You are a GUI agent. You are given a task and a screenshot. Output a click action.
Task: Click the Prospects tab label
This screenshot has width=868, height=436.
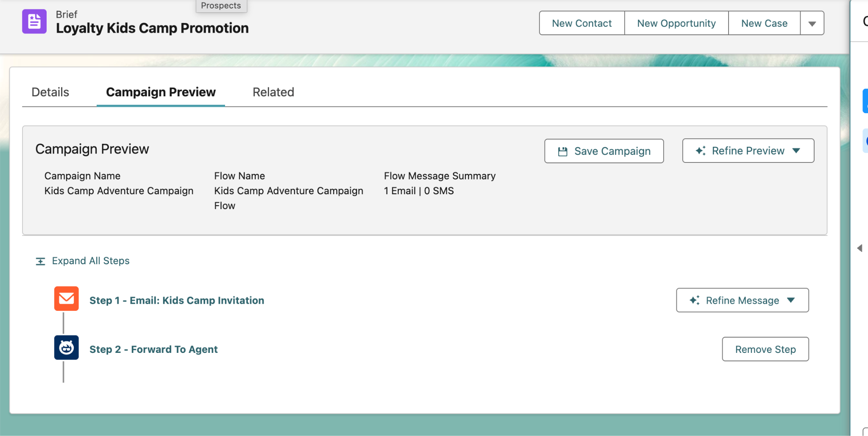point(221,6)
